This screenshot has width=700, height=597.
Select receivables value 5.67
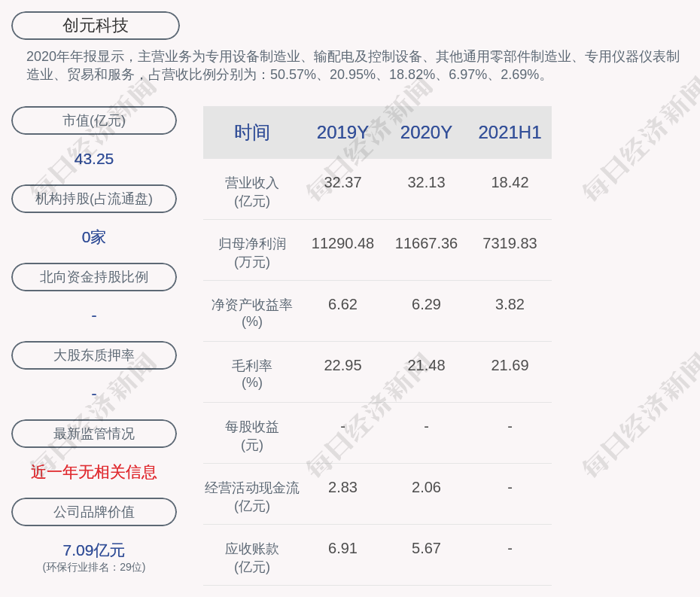pyautogui.click(x=426, y=548)
